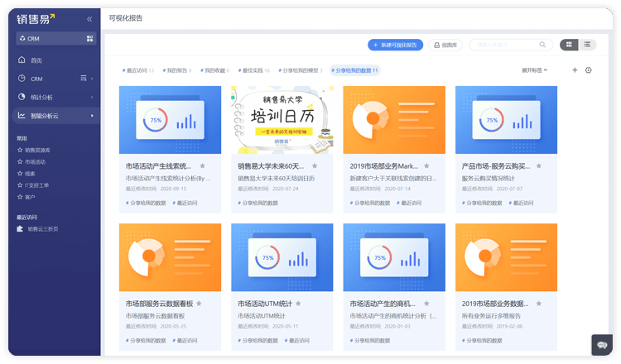Image resolution: width=621 pixels, height=364 pixels.
Task: Open the 市场活动产生线索统计 report thumbnail
Action: (x=170, y=120)
